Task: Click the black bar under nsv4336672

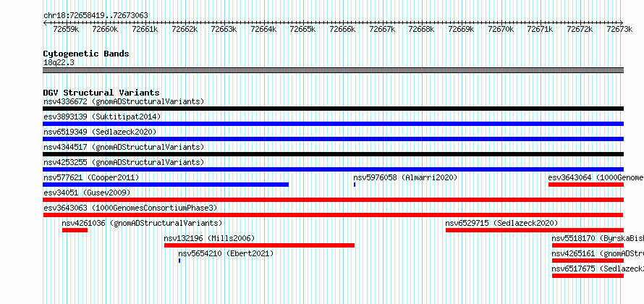Action: 334,109
